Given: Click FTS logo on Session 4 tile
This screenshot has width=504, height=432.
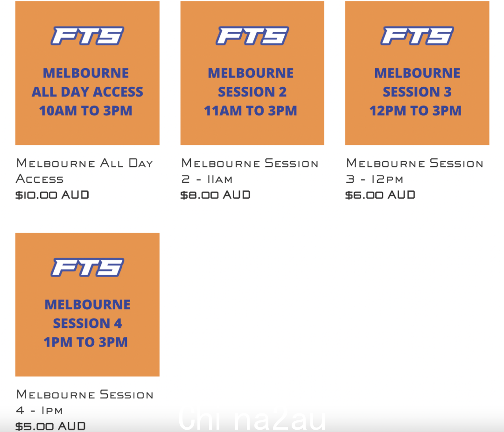Looking at the screenshot, I should [87, 267].
